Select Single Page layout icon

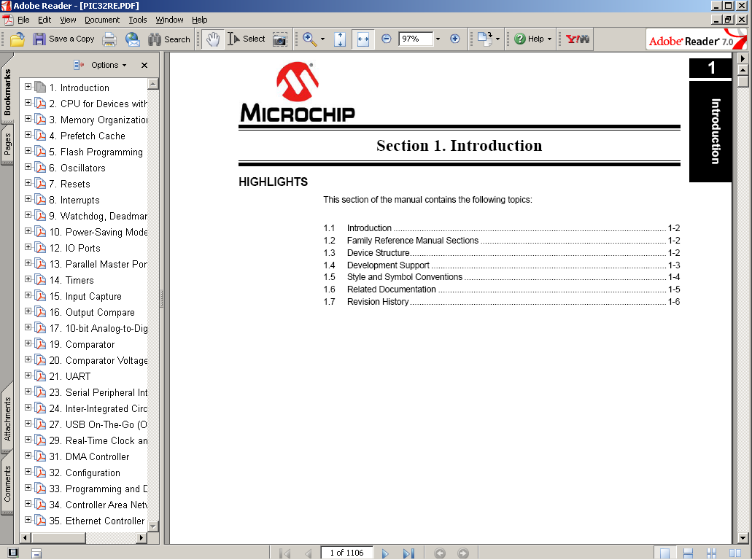(664, 553)
